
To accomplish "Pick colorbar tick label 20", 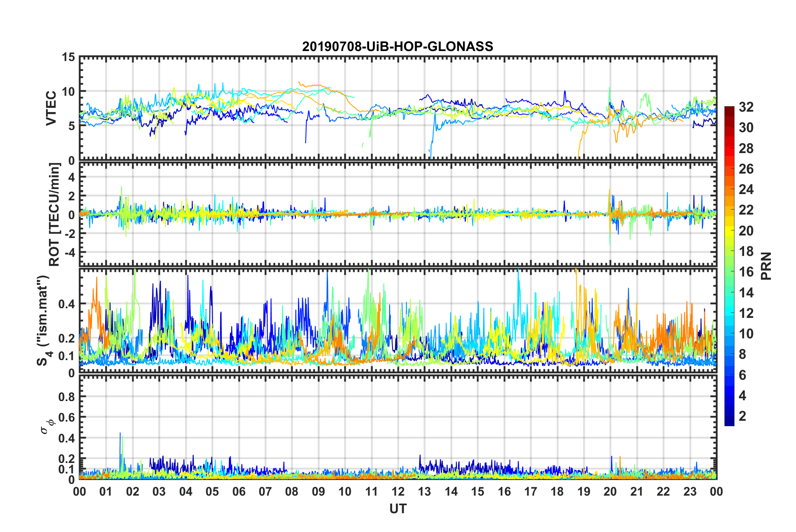I will click(746, 231).
